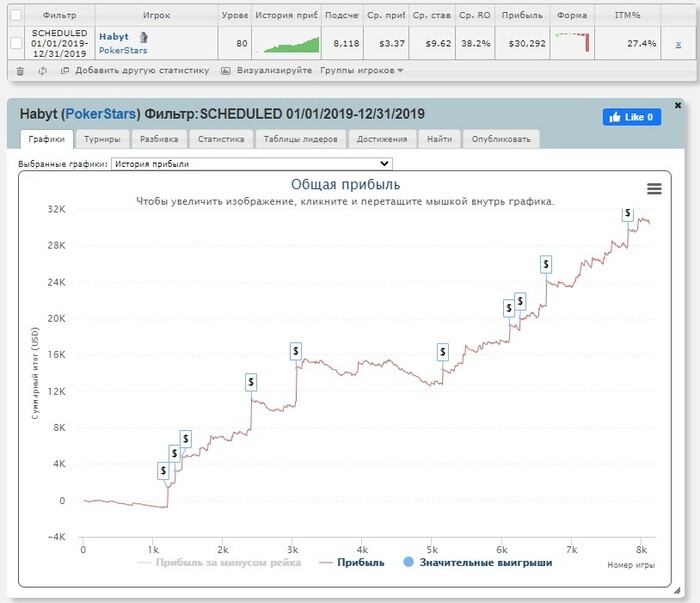Screen dimensions: 700x603
Task: Click the lowest $ marker near 1.2k games
Action: (163, 471)
